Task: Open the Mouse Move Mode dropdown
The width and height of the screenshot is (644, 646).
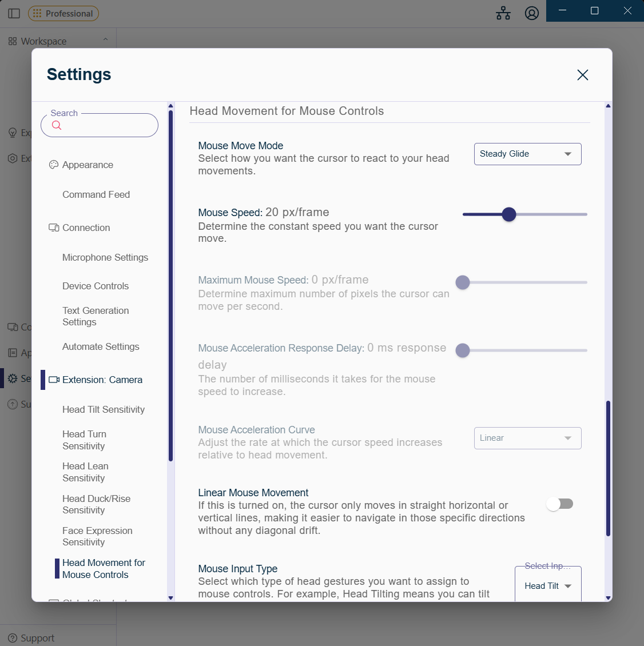Action: pos(528,154)
